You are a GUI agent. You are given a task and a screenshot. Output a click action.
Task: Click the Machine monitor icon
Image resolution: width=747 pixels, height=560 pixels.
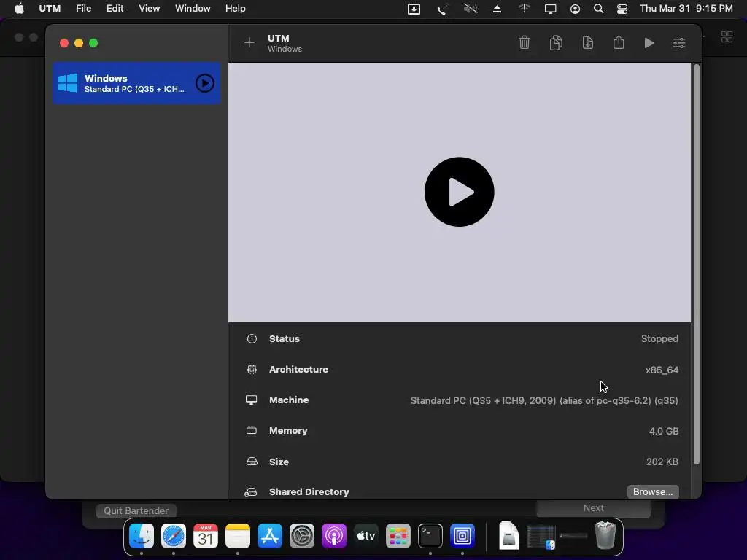(x=251, y=400)
